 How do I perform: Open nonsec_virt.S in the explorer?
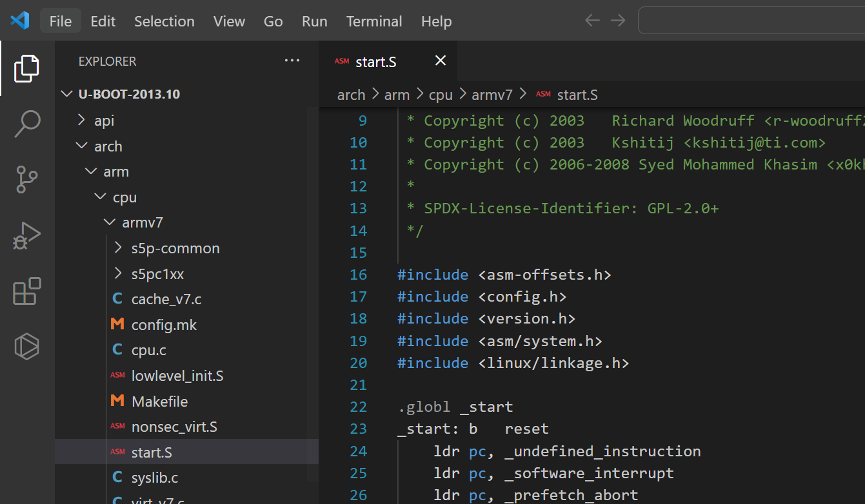click(x=174, y=427)
